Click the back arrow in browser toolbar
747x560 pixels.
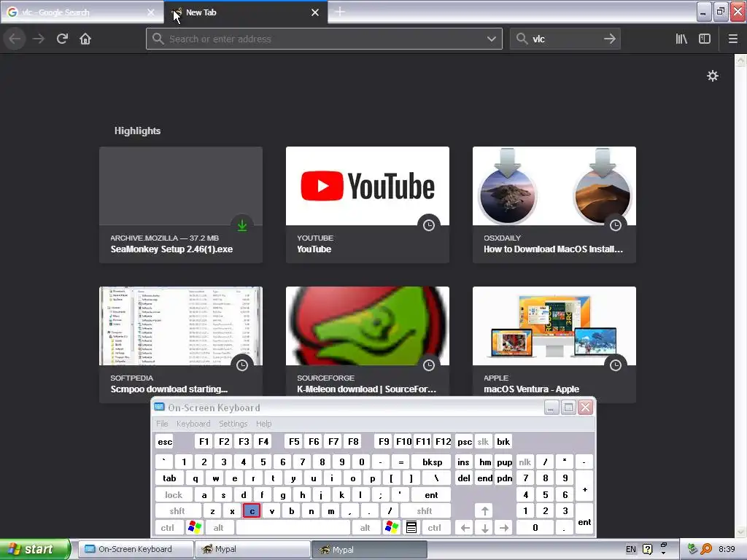pyautogui.click(x=15, y=39)
